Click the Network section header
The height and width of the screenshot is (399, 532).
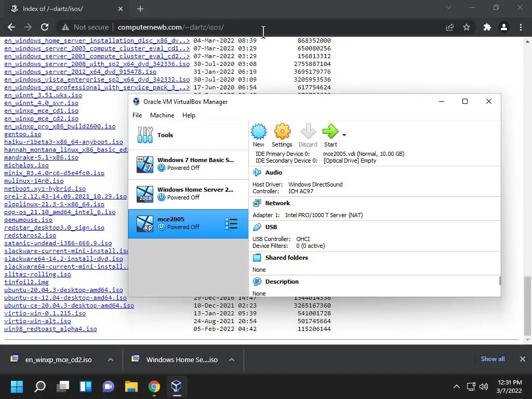[277, 203]
